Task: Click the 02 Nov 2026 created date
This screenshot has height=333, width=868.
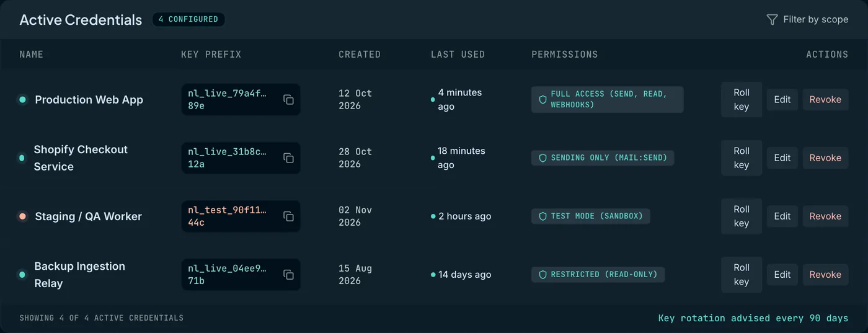Action: coord(355,216)
